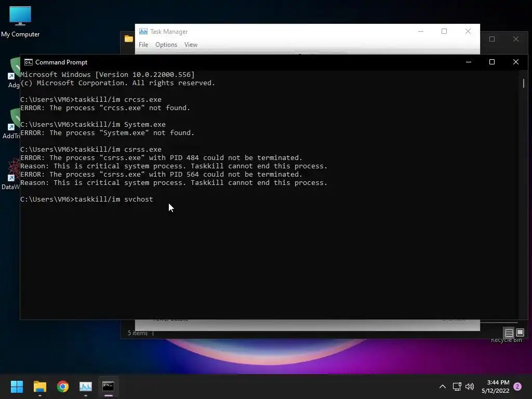The width and height of the screenshot is (532, 399).
Task: Open the File menu in Task Manager
Action: pyautogui.click(x=143, y=45)
